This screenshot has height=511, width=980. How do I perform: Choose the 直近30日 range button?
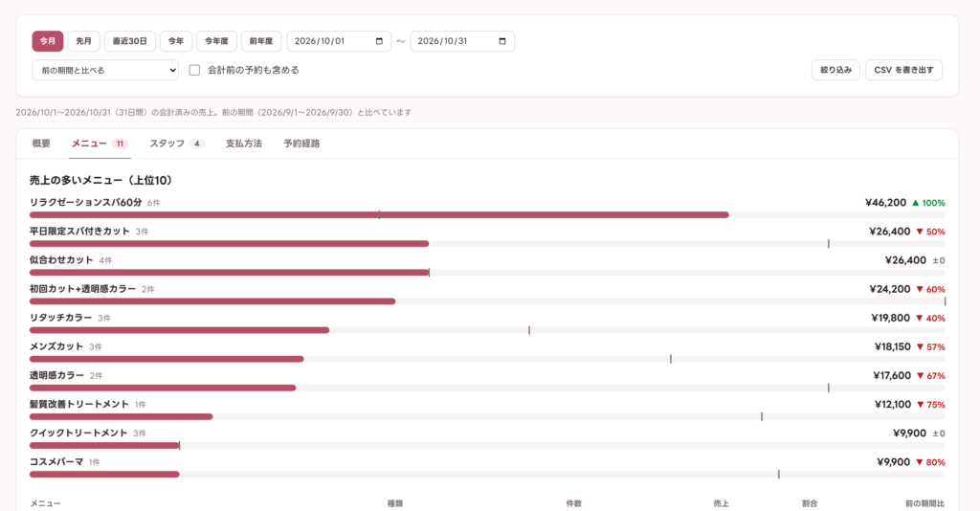point(130,41)
